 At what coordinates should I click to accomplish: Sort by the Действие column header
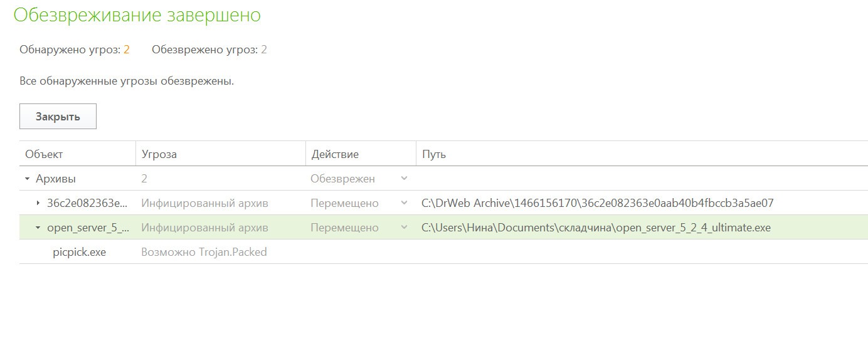(x=335, y=154)
